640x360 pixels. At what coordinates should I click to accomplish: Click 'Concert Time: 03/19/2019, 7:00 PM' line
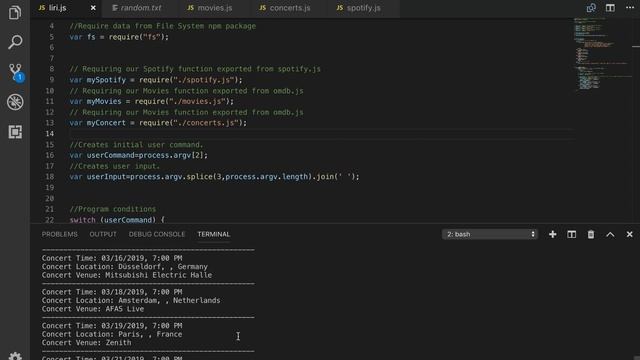pos(112,326)
